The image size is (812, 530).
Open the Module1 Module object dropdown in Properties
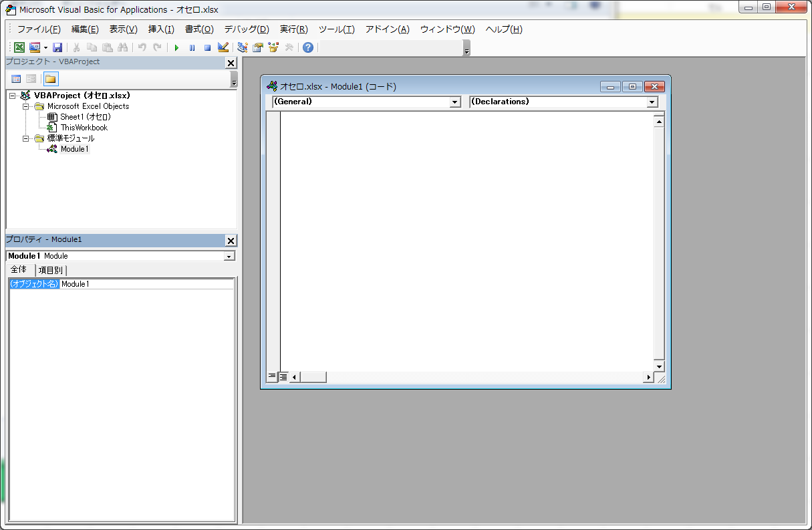pos(229,256)
